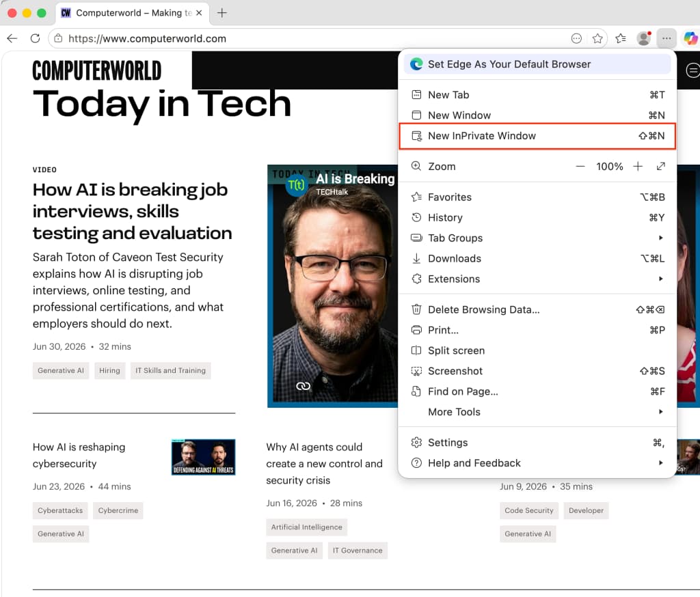Click the IT Governance tag
Image resolution: width=700 pixels, height=597 pixels.
358,551
